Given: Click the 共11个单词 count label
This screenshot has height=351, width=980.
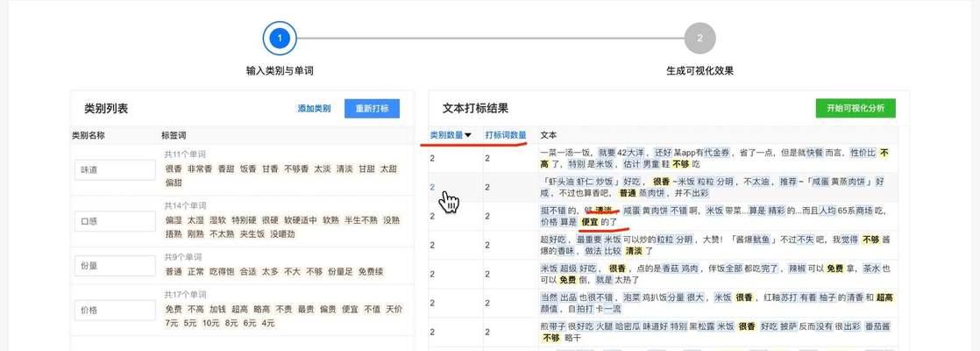Looking at the screenshot, I should [185, 154].
